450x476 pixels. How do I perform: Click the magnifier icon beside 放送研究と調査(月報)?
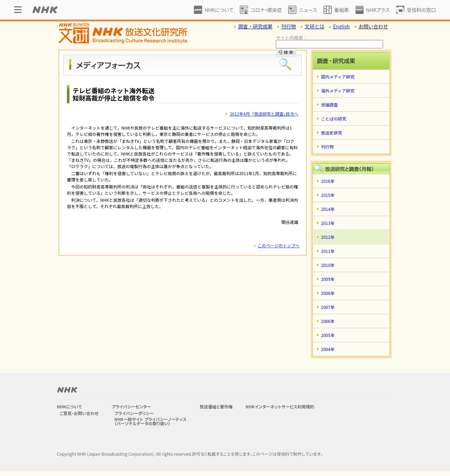(x=319, y=168)
